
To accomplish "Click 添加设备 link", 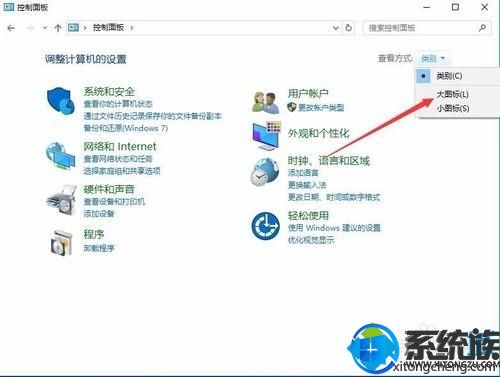I will click(x=99, y=214).
